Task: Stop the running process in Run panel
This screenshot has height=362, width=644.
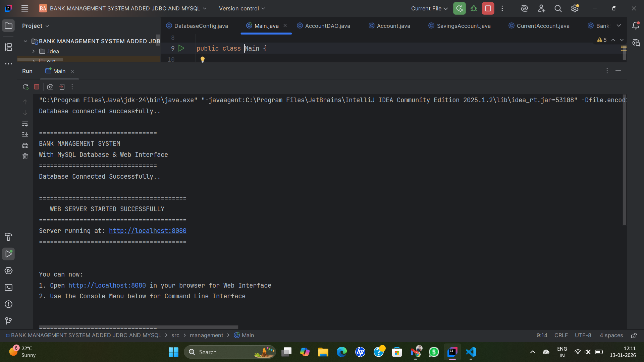Action: [37, 87]
